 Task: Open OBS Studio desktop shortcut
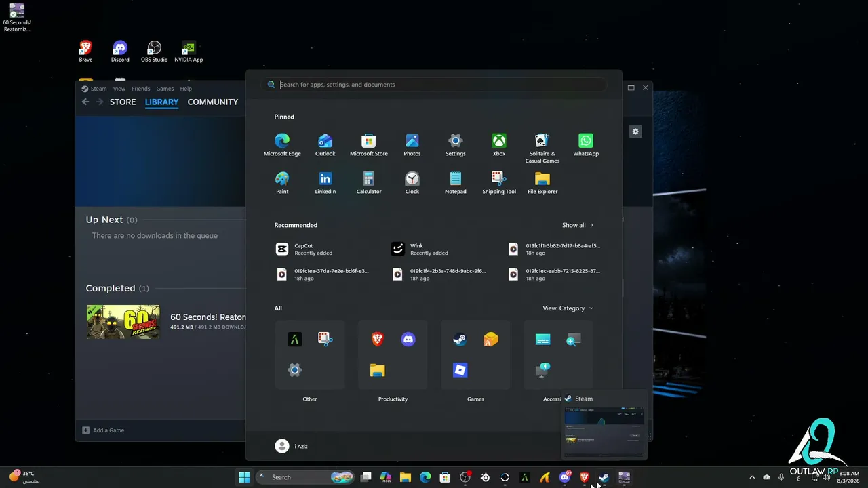pos(155,52)
